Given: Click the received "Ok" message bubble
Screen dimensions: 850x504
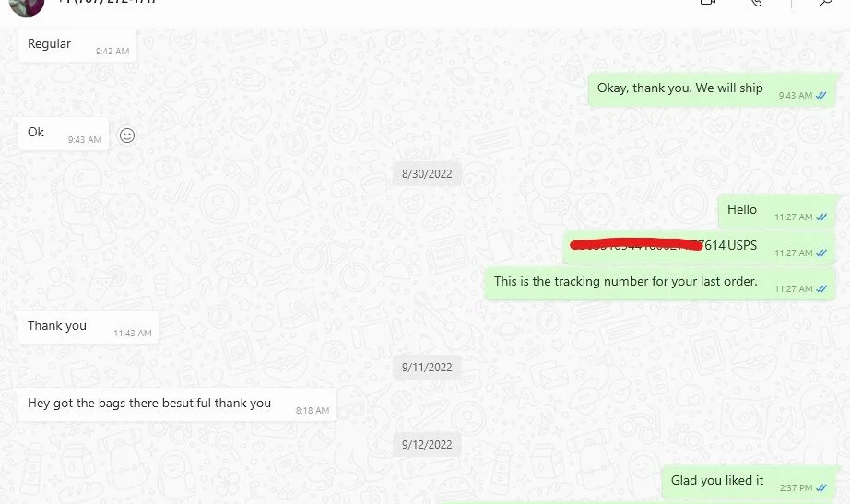Looking at the screenshot, I should (64, 134).
